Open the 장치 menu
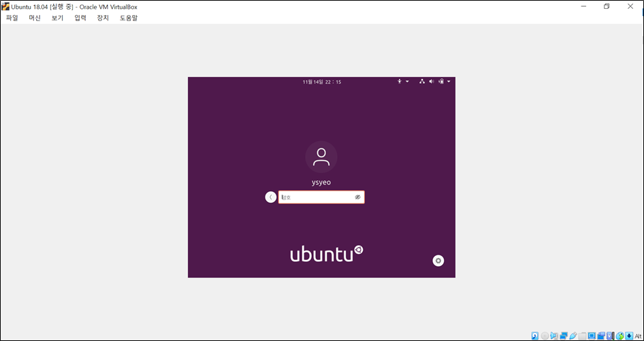644x341 pixels. (103, 18)
